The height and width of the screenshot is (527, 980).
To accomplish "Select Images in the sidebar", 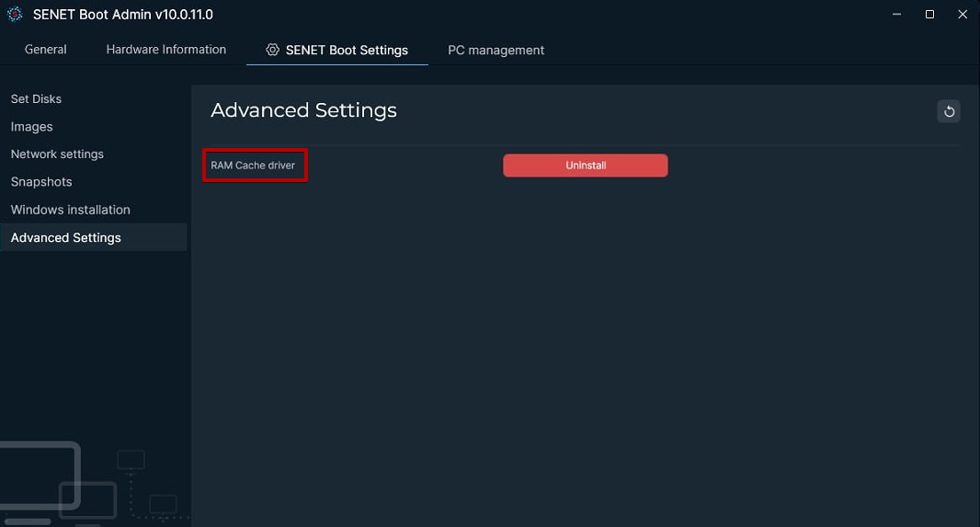I will (32, 127).
